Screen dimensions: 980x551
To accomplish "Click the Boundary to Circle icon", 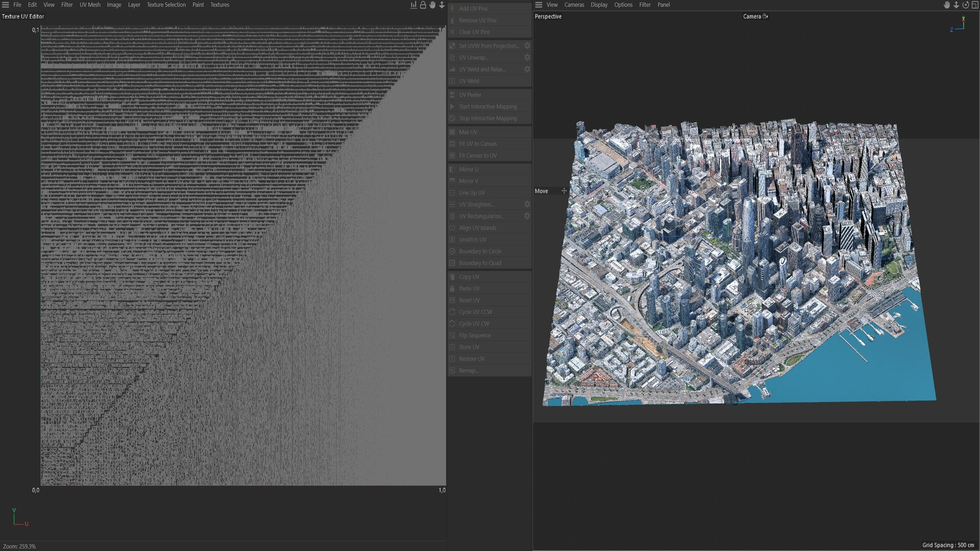I will (452, 251).
